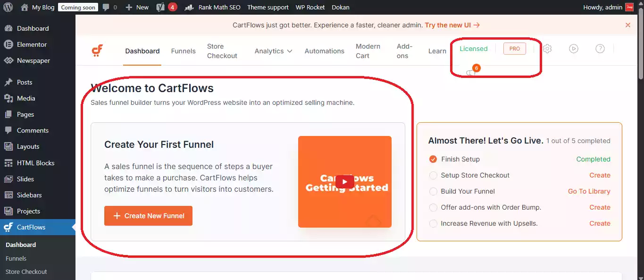The image size is (644, 280).
Task: Toggle Build Your Funnel circle
Action: coord(433,191)
